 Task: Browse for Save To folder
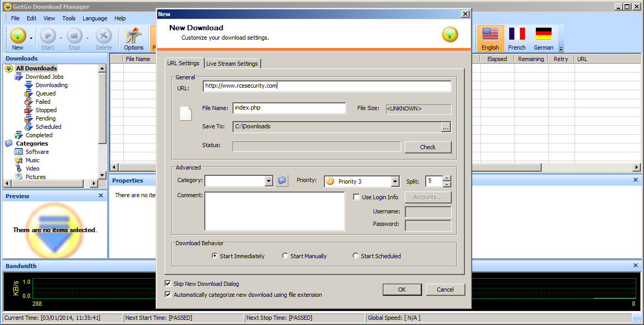(446, 127)
